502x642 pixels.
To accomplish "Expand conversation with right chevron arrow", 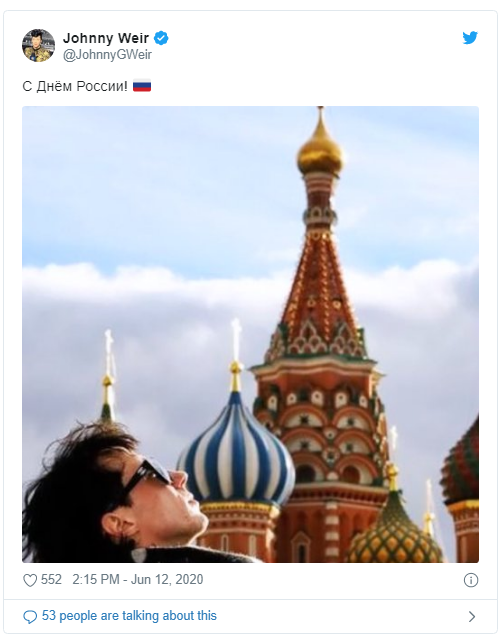I will [472, 617].
